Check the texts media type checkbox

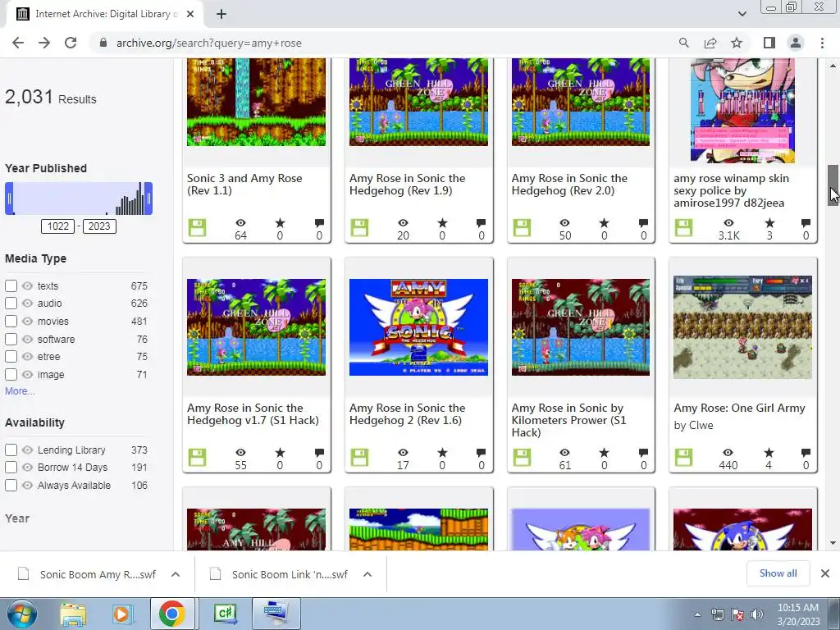click(x=11, y=286)
